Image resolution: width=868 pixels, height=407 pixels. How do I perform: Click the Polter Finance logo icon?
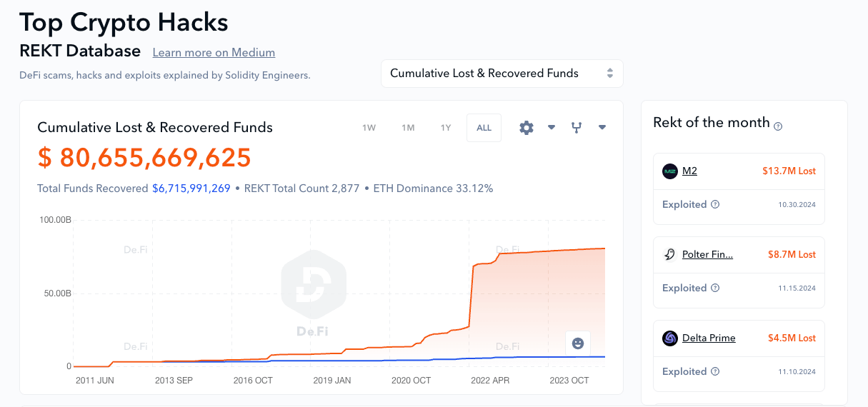pos(670,255)
